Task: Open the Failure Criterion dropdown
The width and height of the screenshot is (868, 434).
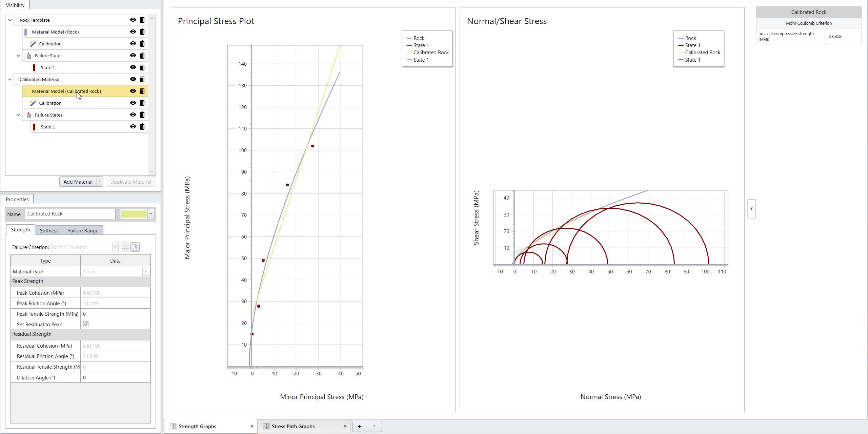Action: (x=115, y=247)
